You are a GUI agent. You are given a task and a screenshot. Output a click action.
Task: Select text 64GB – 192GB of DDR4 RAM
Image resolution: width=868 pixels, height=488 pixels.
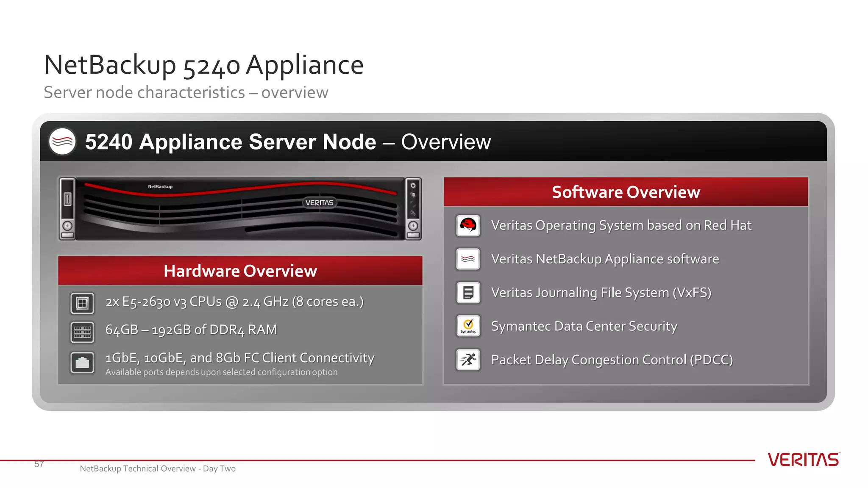coord(191,330)
